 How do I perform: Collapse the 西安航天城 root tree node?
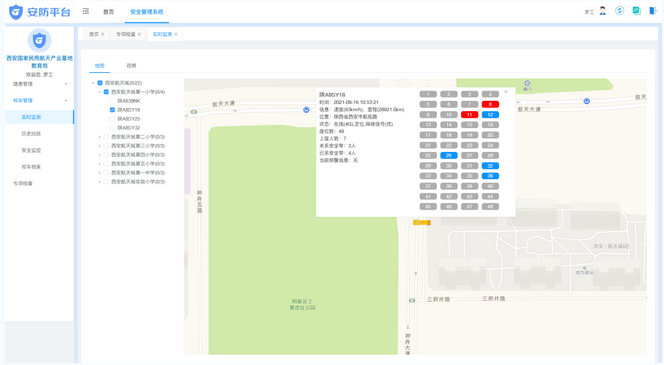coord(93,83)
